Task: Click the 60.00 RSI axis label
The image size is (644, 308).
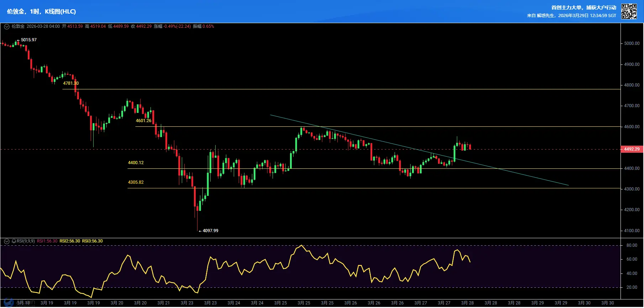Action: coord(632,259)
